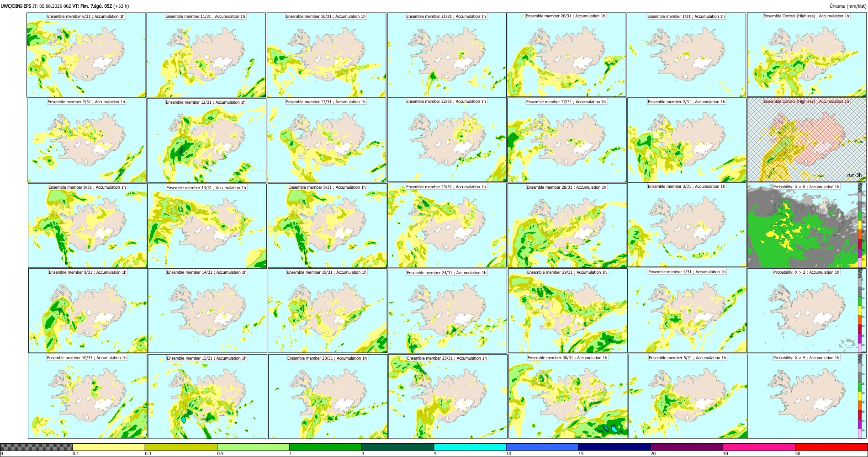The height and width of the screenshot is (457, 868).
Task: Select the 'VT: Fim. 7.ágú. 05Z' valid time text
Action: [x=92, y=6]
